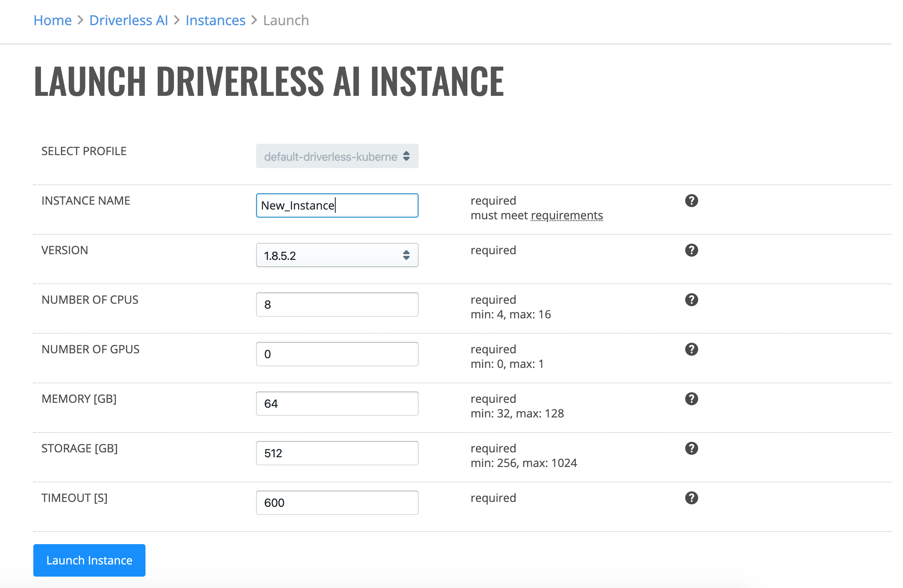Open help icon for Version
This screenshot has height=588, width=903.
click(691, 250)
